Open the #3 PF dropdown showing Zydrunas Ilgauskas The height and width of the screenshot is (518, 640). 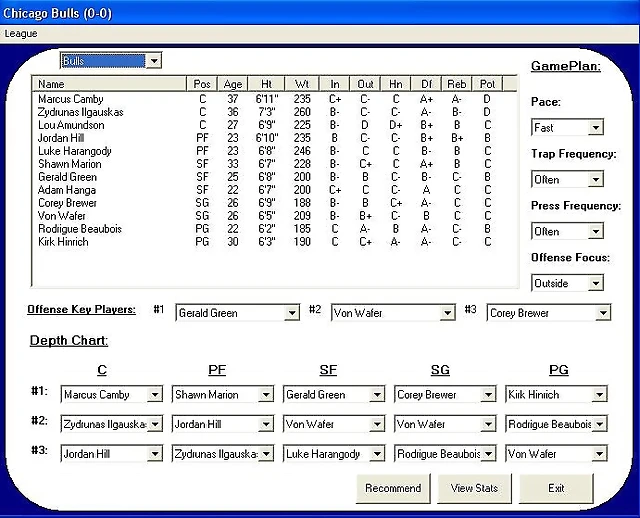click(222, 454)
